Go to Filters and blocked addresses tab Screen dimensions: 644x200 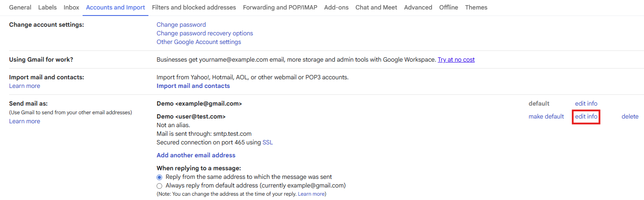pyautogui.click(x=194, y=7)
